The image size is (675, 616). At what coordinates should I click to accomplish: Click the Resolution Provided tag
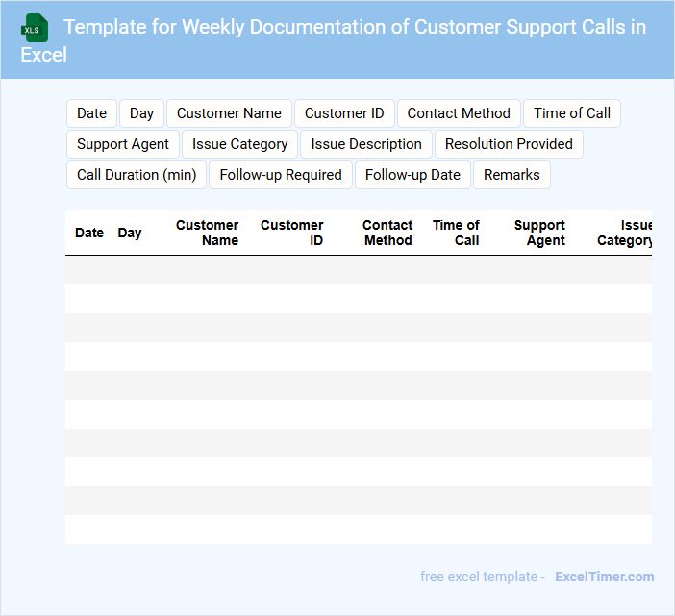pos(509,144)
